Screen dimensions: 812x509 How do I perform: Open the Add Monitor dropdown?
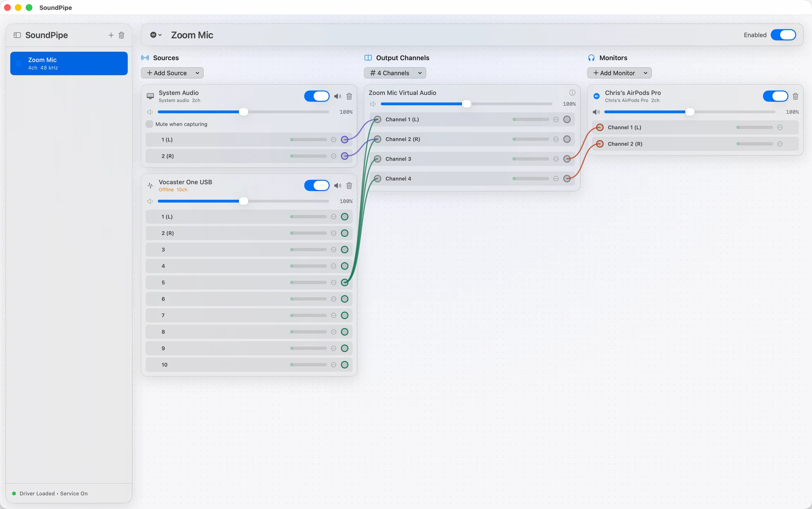coord(619,73)
